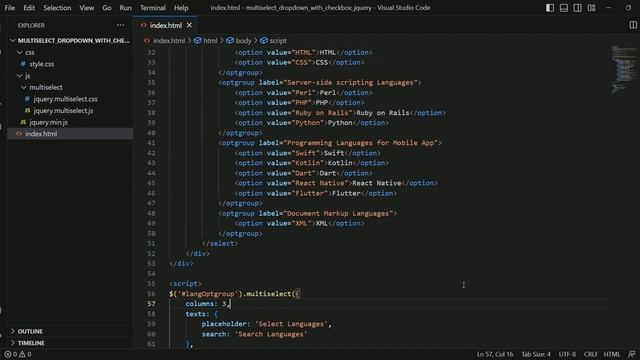Viewport: 640px width, 360px height.
Task: Toggle bottom panel layout icon
Action: pos(564,8)
